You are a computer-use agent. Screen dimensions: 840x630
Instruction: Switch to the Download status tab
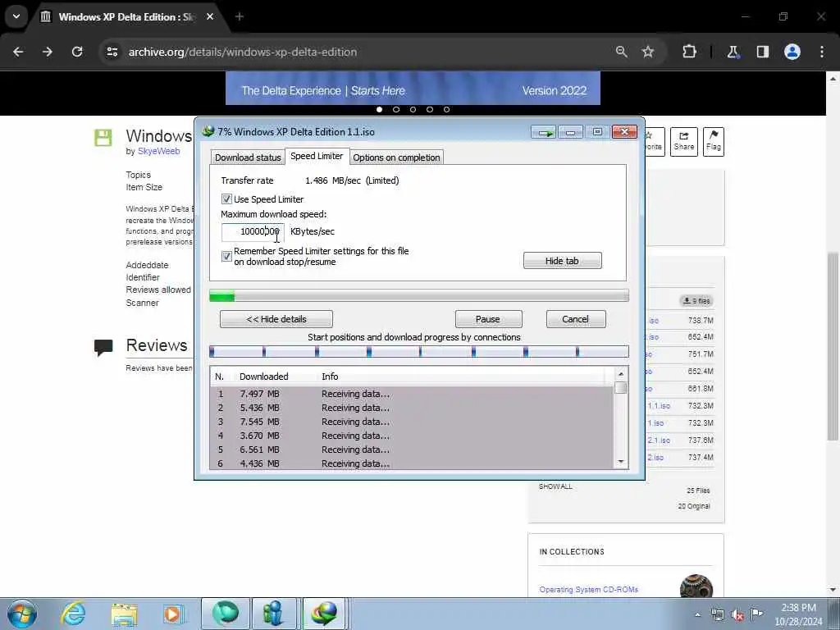tap(248, 157)
